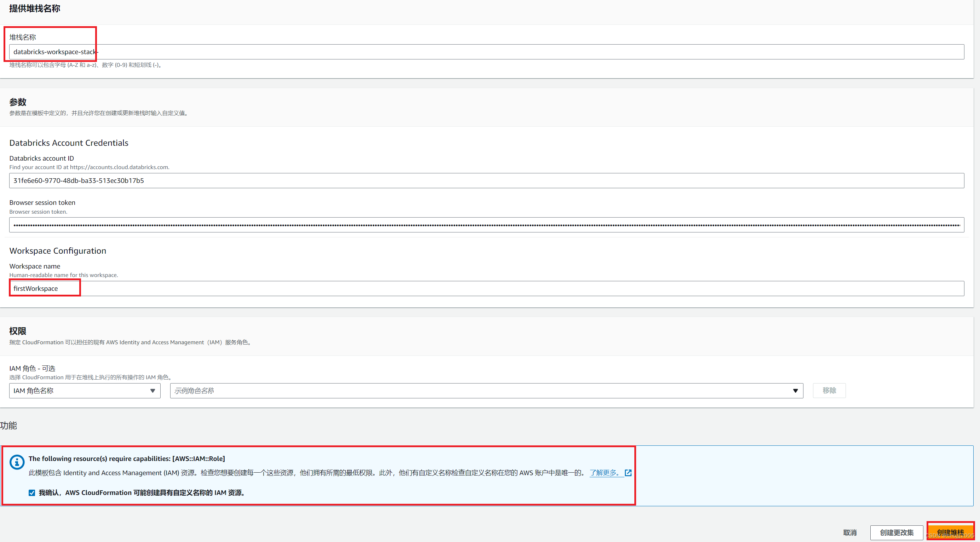Click the Workspace name field label
Screen dimensions: 980x542
[35, 266]
